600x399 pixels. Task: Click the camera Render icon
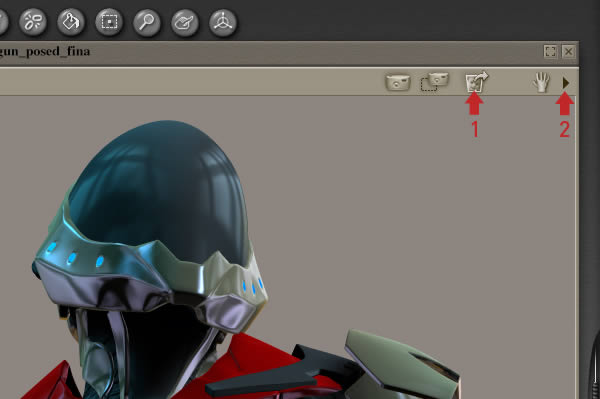[x=398, y=82]
